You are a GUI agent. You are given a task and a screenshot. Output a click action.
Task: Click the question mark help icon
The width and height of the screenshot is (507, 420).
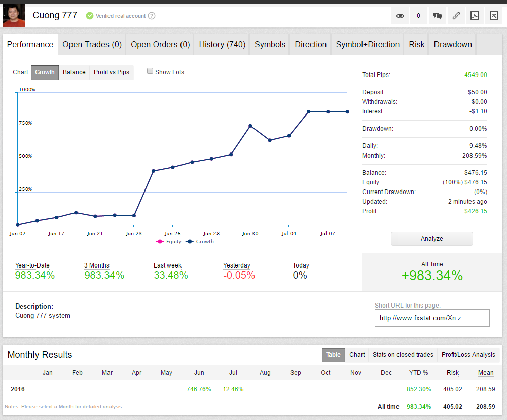pos(152,16)
